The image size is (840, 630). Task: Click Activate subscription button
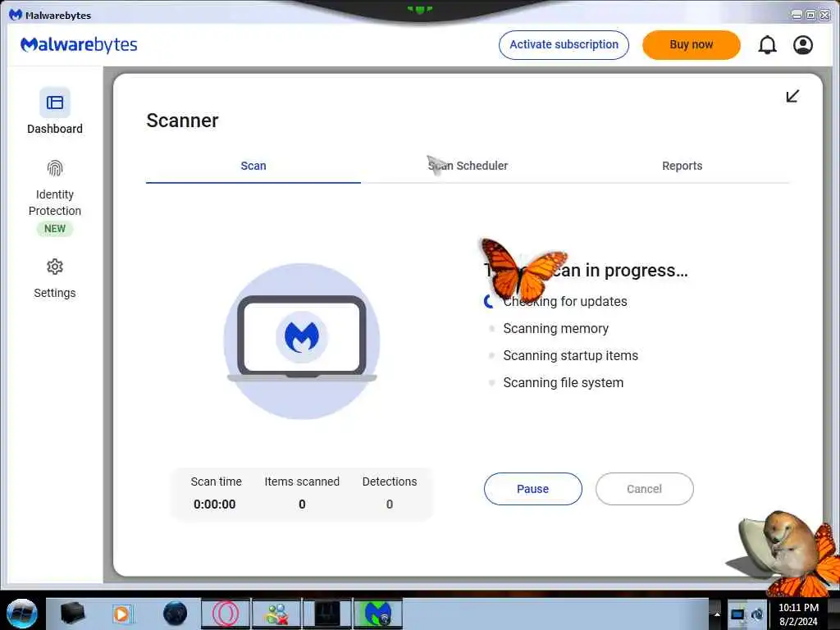click(564, 44)
